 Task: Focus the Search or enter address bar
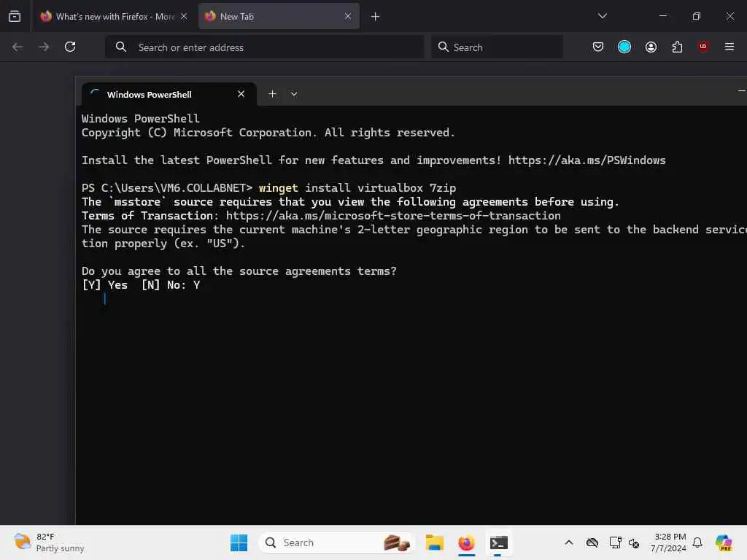(x=264, y=47)
